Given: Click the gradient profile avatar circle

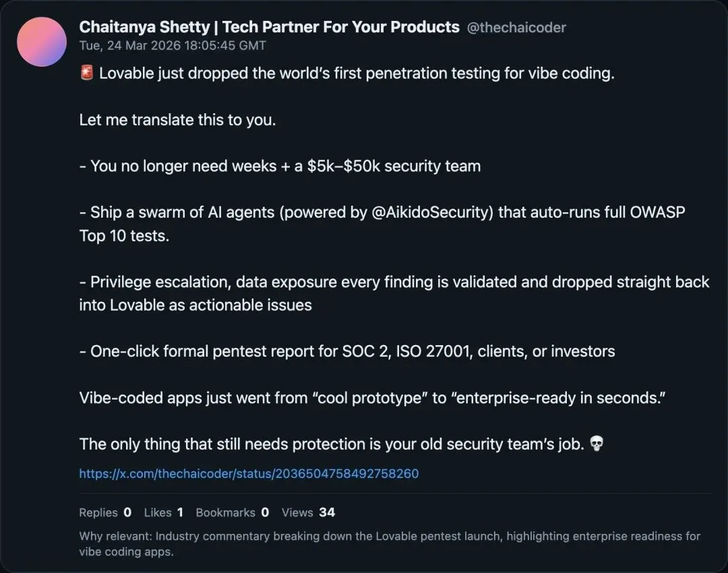Looking at the screenshot, I should (42, 42).
